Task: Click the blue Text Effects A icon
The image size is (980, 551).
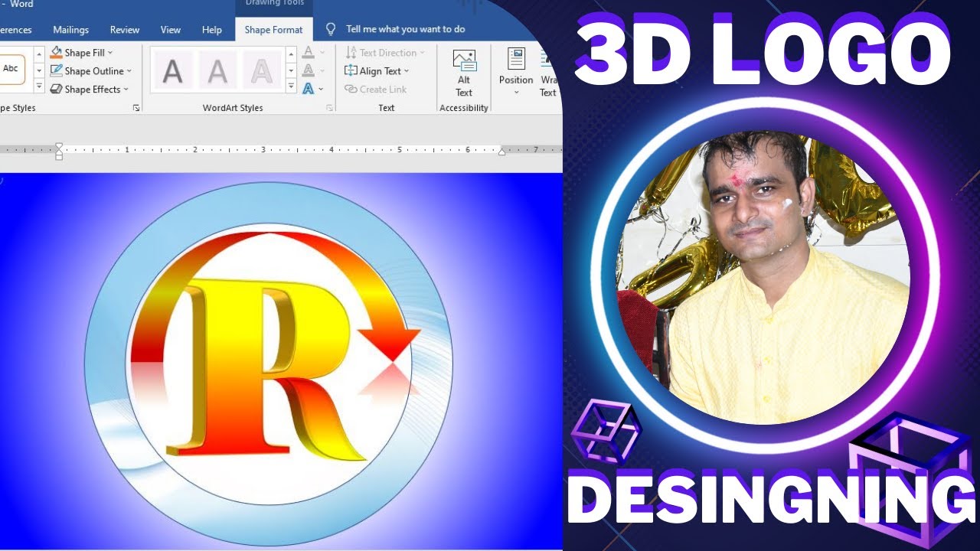Action: pyautogui.click(x=308, y=89)
